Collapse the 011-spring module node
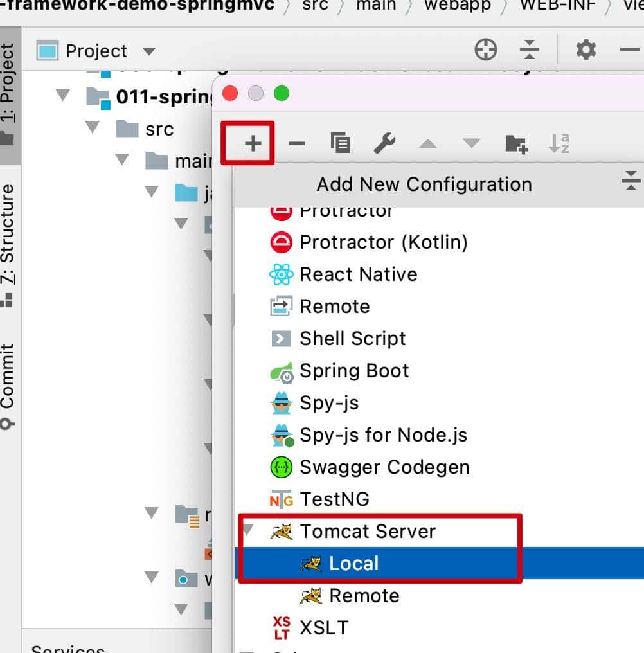644x653 pixels. [63, 94]
